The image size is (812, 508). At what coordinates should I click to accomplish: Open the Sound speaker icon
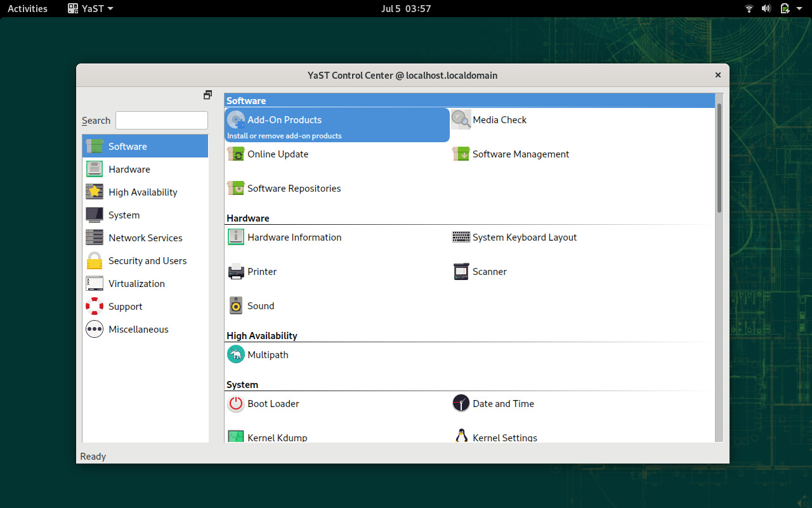coord(236,306)
